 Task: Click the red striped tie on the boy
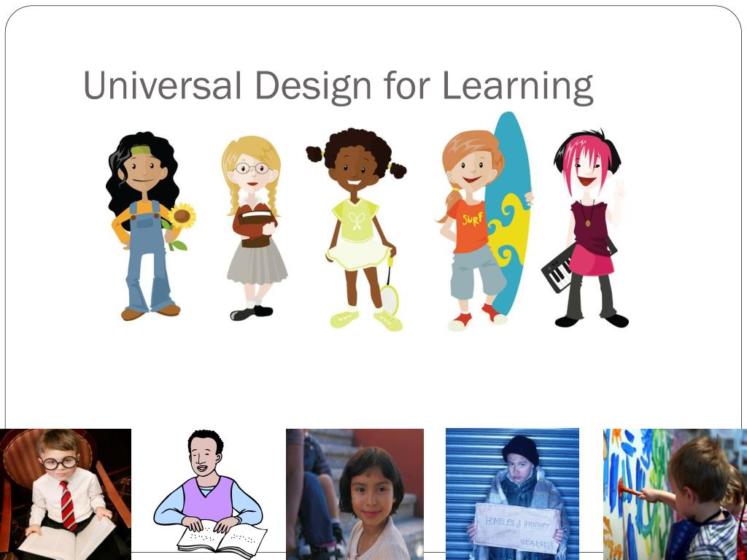pos(68,506)
